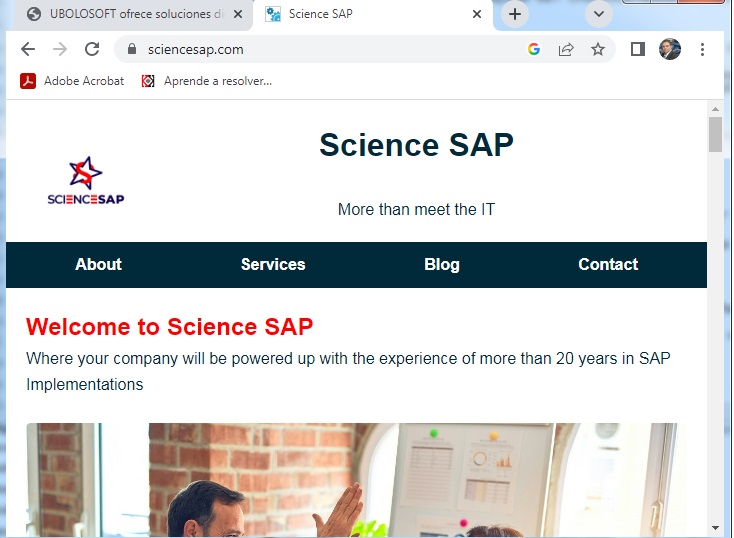Bookmark this page with star icon
734x538 pixels.
coord(598,49)
